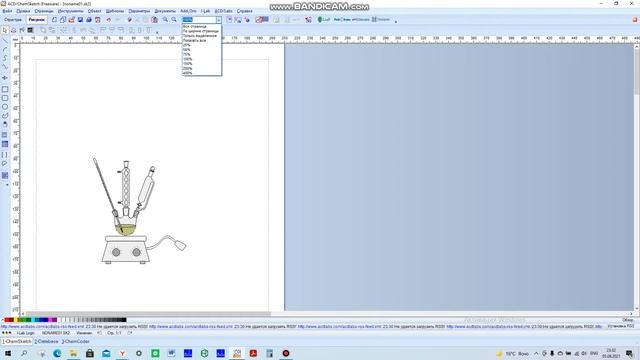
Task: Open Adobe Acrobat from taskbar
Action: pyautogui.click(x=253, y=353)
